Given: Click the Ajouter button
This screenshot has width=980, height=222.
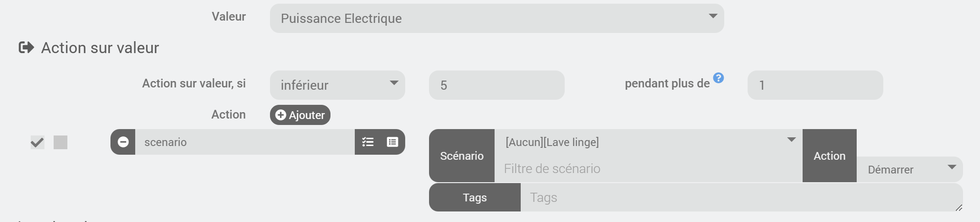Looking at the screenshot, I should 300,115.
